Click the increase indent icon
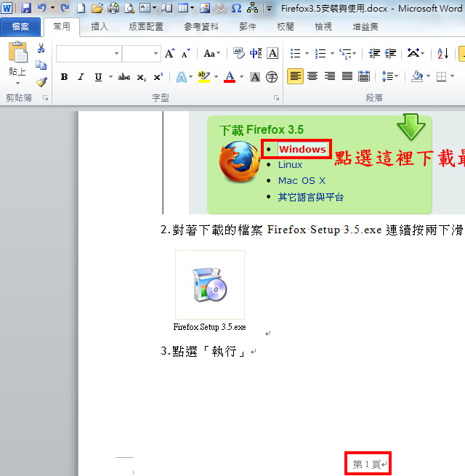Viewport: 465px width, 476px height. pos(390,54)
